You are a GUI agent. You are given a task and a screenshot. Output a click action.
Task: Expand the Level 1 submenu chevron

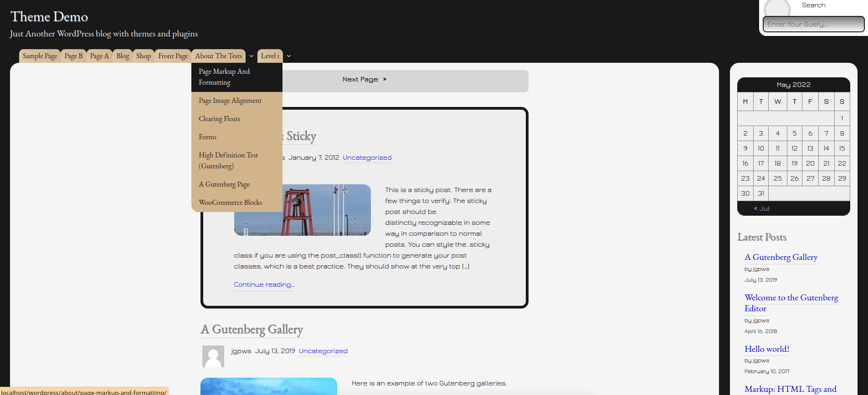288,56
